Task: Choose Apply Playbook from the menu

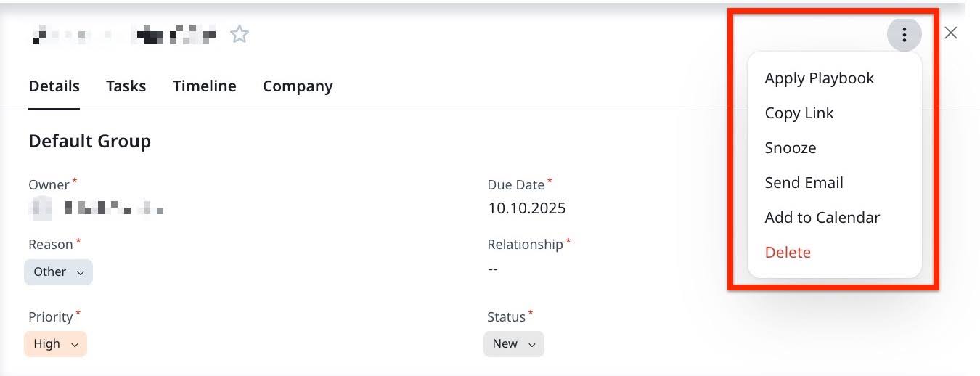Action: click(x=819, y=78)
